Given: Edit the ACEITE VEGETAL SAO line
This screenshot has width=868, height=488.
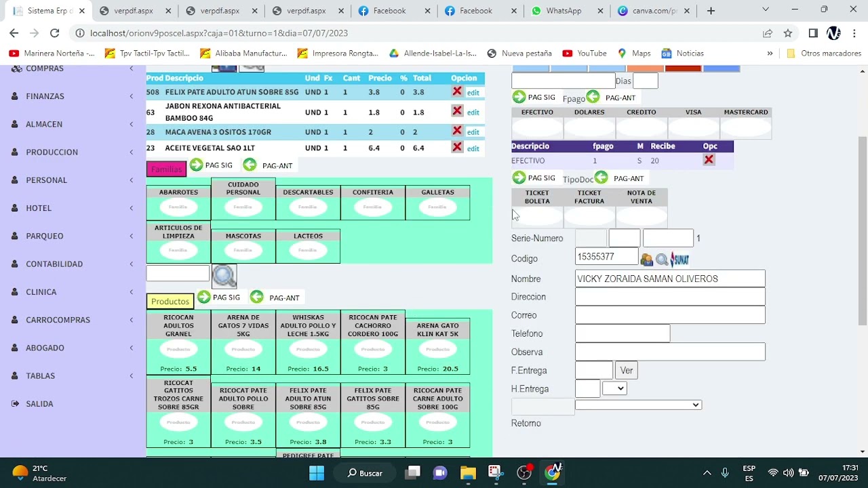Looking at the screenshot, I should click(x=473, y=148).
